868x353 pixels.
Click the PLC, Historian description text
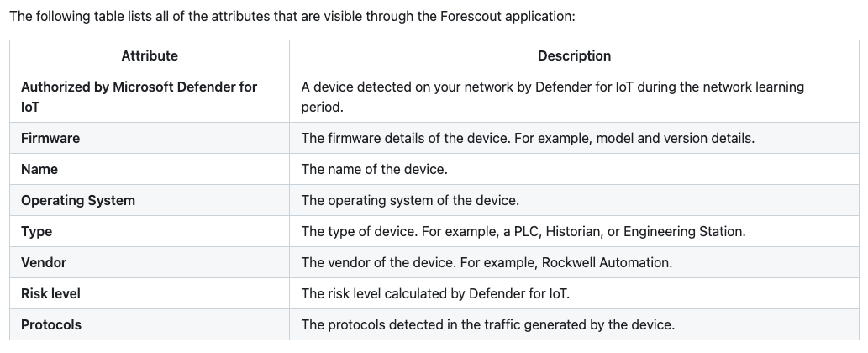pos(523,231)
